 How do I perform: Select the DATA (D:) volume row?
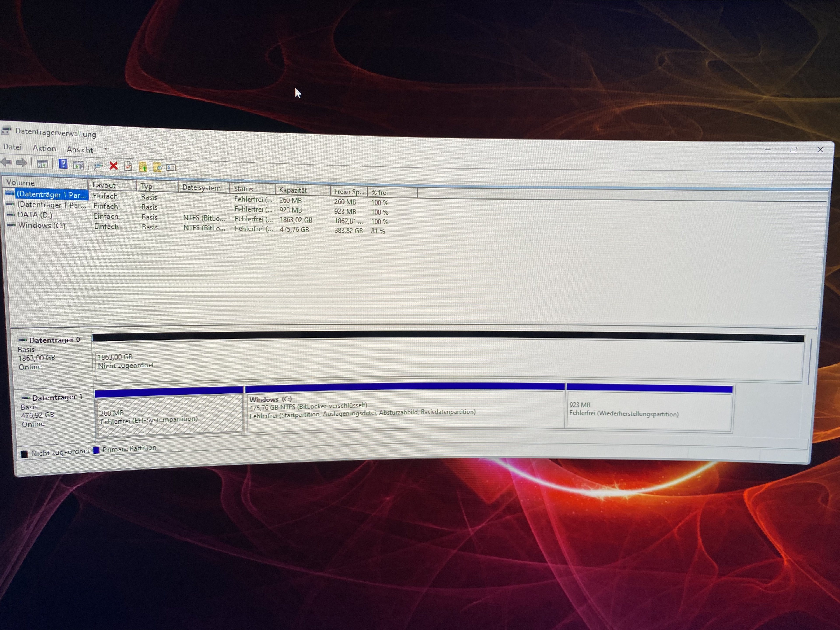(35, 215)
